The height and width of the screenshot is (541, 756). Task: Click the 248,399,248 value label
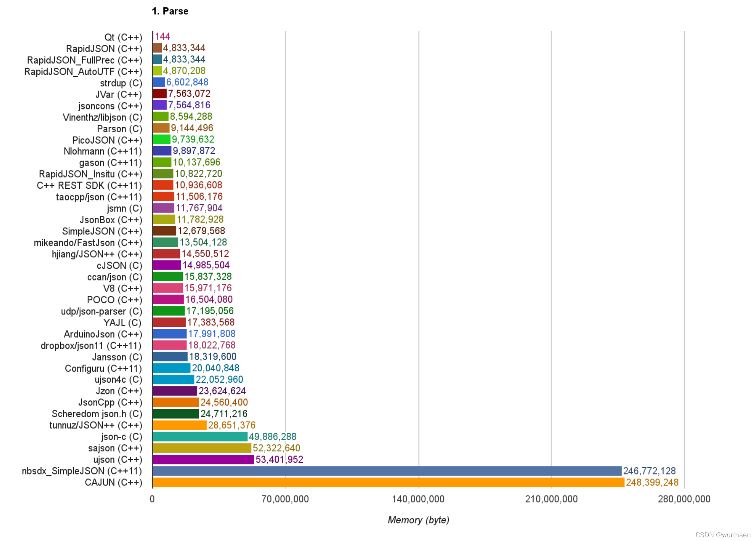[x=652, y=482]
